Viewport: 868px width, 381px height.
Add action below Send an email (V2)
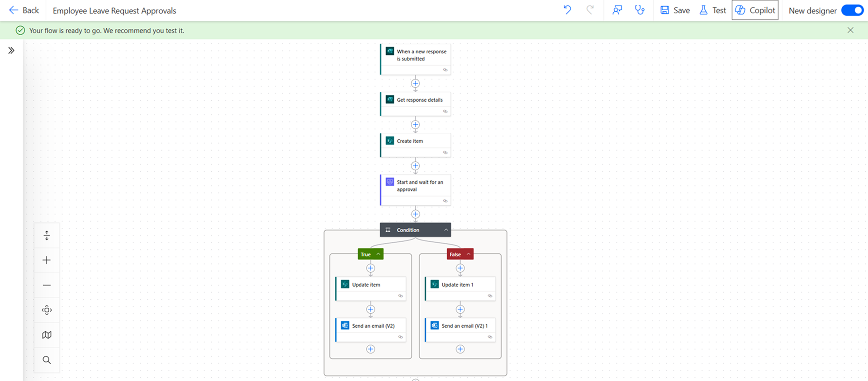coord(370,349)
